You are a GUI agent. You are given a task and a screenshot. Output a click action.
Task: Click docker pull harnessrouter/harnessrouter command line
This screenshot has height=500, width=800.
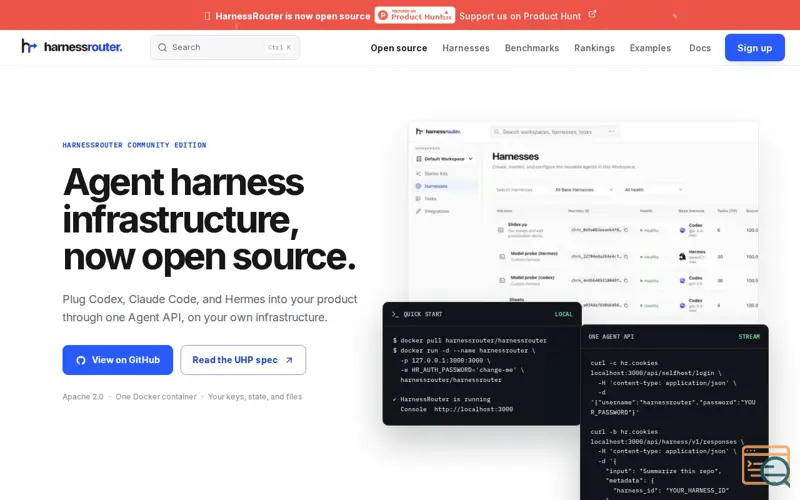pos(469,340)
